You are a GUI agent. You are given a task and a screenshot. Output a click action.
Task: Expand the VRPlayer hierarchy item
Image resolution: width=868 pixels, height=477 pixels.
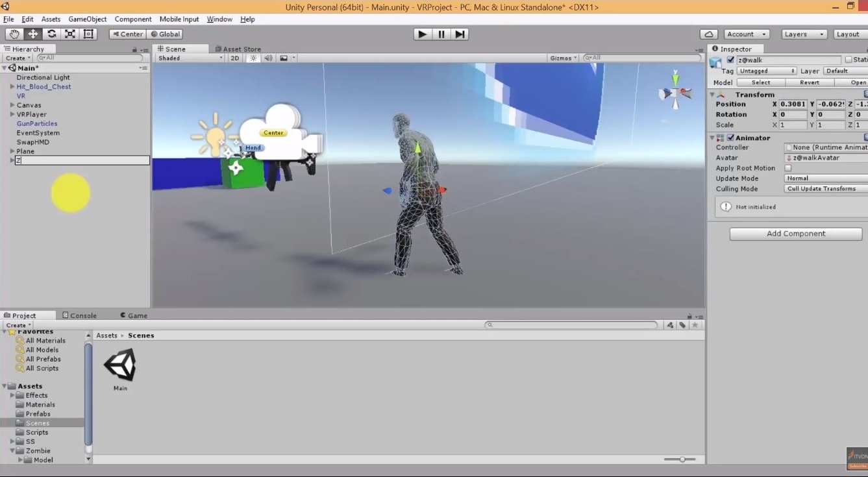[x=12, y=114]
